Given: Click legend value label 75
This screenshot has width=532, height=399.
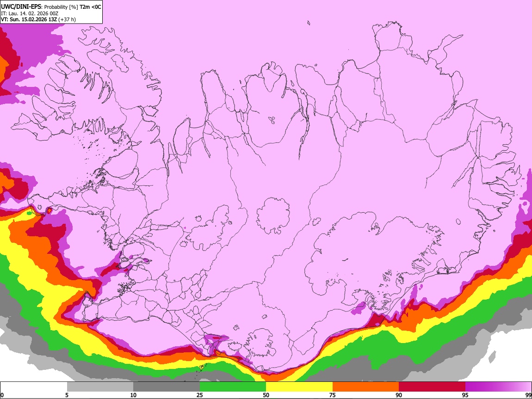Looking at the screenshot, I should click(x=333, y=395).
